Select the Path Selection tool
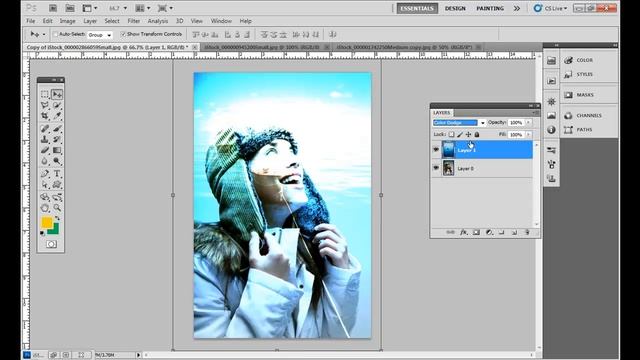Viewport: 640px width, 360px height. tap(45, 184)
